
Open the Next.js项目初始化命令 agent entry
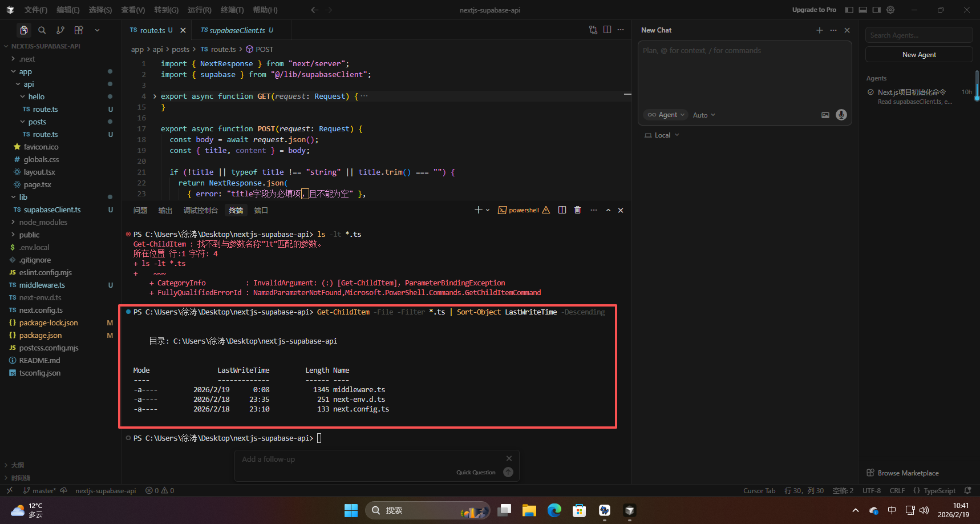click(x=919, y=96)
